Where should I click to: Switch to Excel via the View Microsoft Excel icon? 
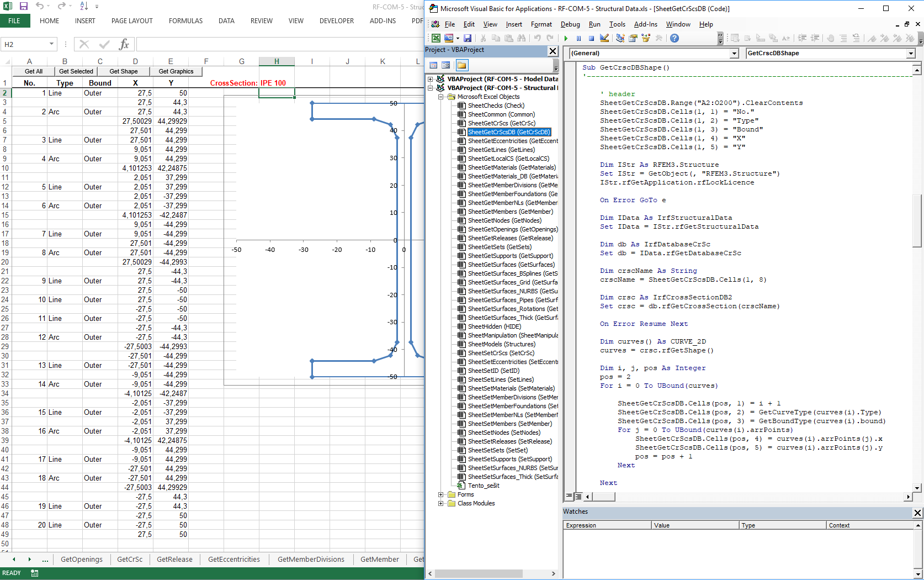tap(436, 38)
